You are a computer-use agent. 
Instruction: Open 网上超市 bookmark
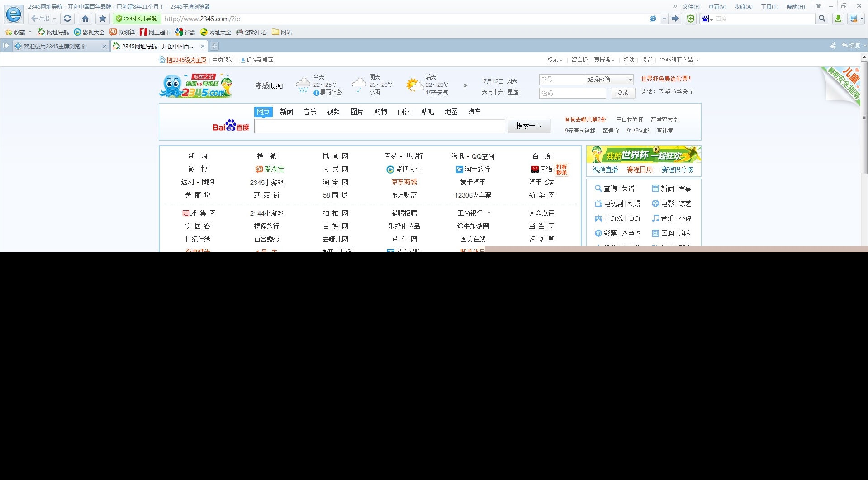(155, 32)
